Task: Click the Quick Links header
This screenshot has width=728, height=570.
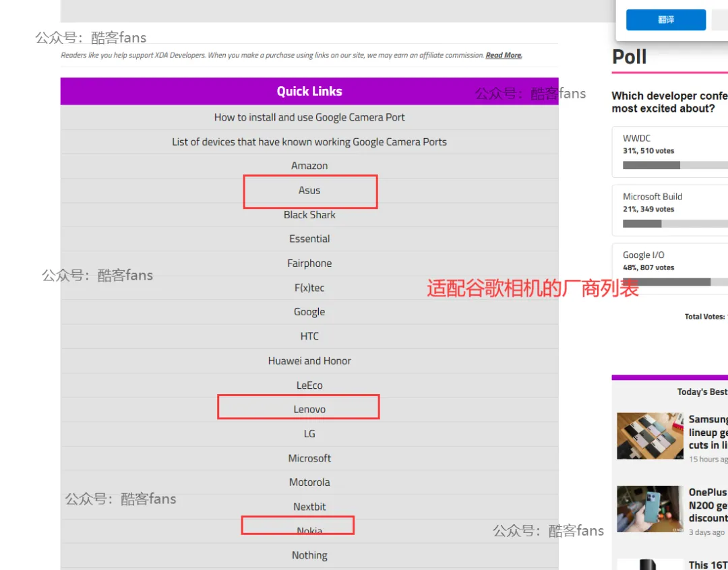Action: click(309, 92)
